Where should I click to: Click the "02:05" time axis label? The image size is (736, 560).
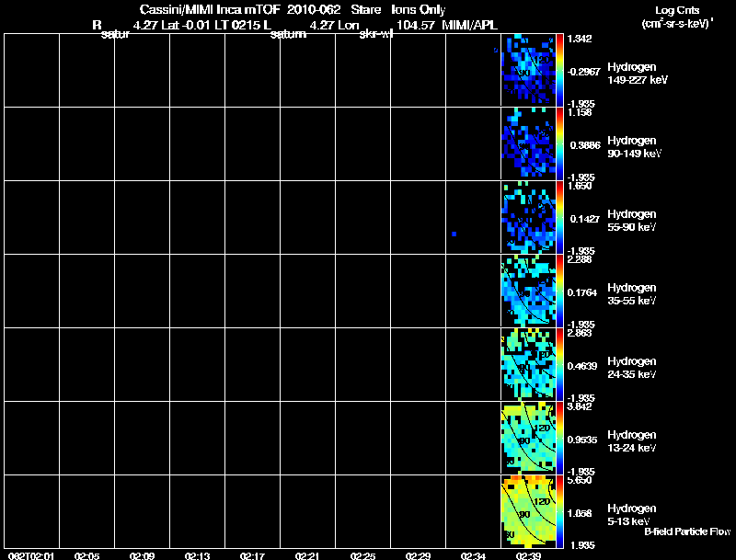click(86, 555)
